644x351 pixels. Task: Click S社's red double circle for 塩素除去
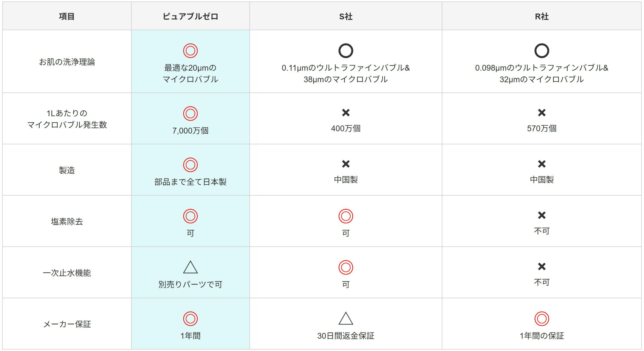click(x=346, y=216)
